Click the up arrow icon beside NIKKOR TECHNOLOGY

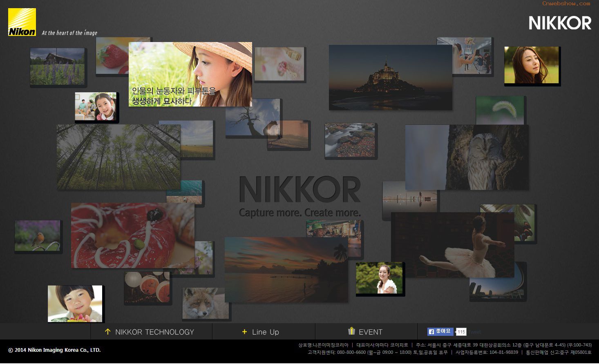(108, 332)
